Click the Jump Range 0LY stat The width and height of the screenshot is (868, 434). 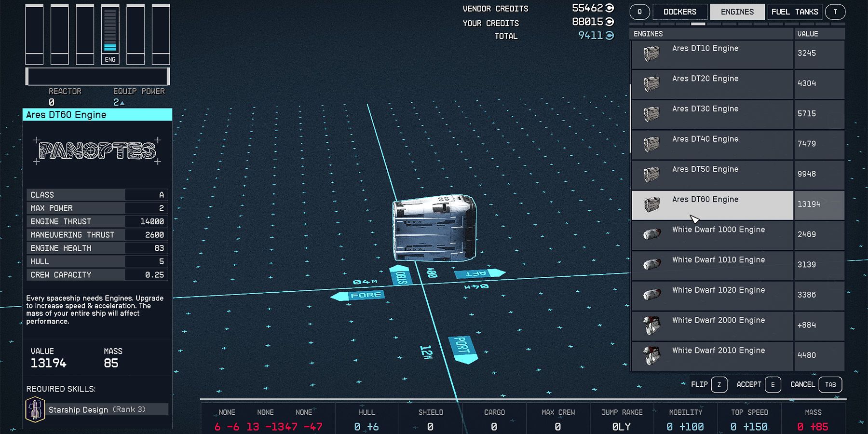[x=622, y=420]
